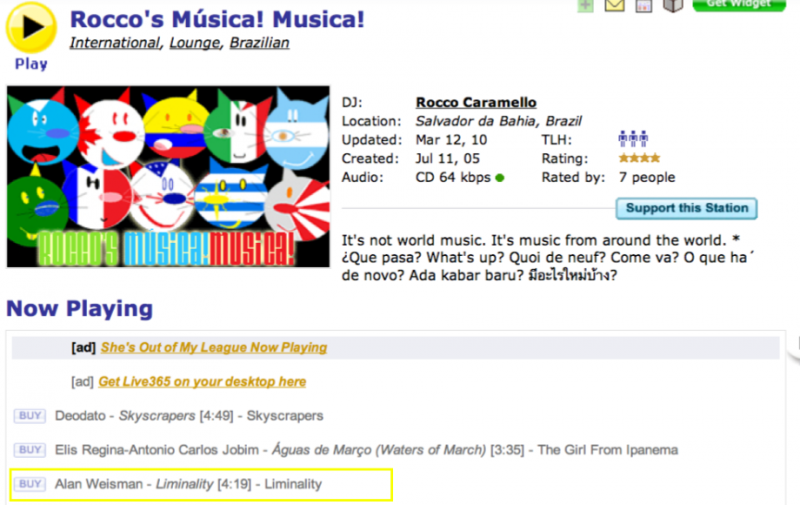Open the She's Out of My League ad
800x505 pixels.
213,347
